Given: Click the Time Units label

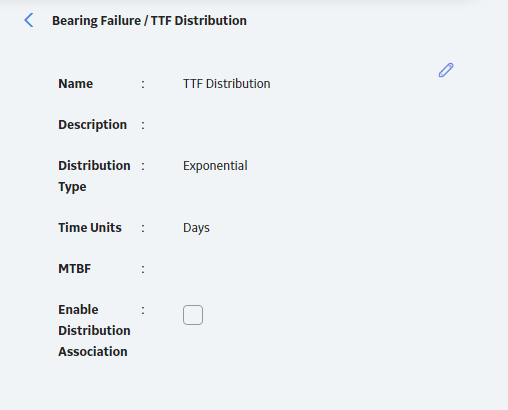Looking at the screenshot, I should click(90, 228).
